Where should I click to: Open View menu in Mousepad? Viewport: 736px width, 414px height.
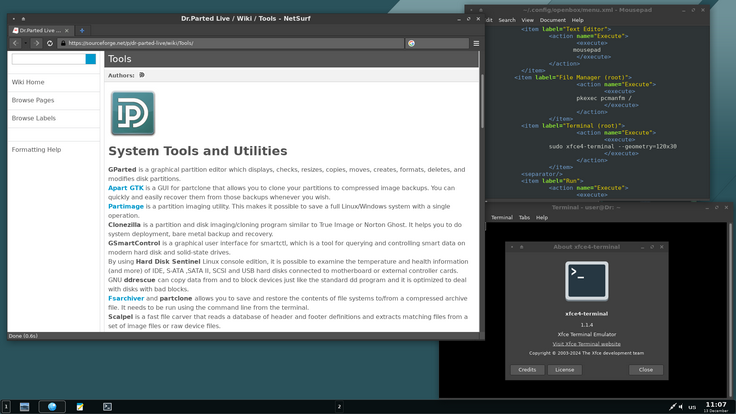[x=528, y=20]
